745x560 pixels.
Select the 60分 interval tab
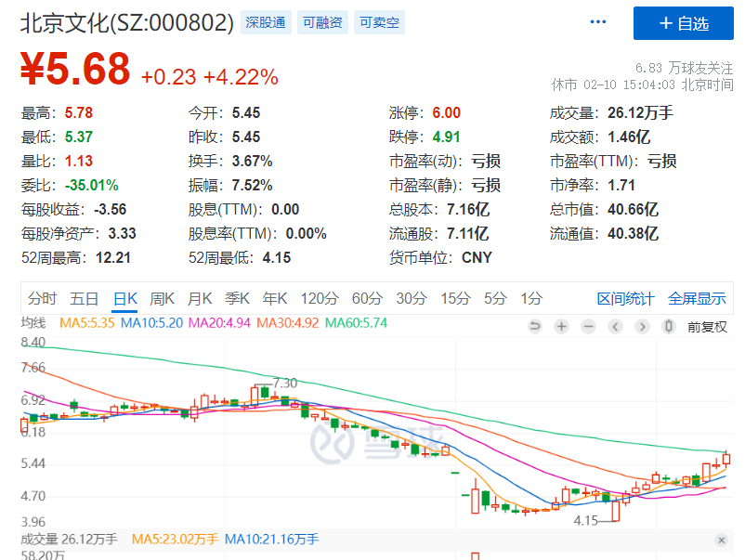[367, 298]
